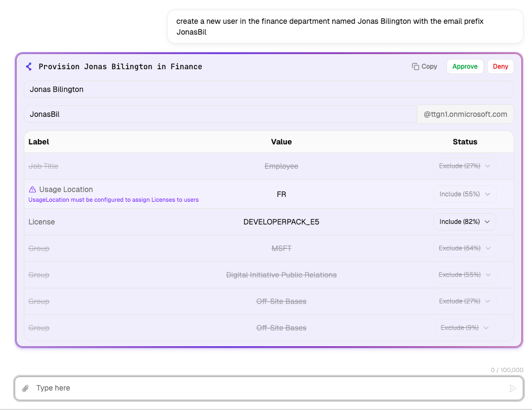Click the DEVELOPERPACK_E5 license value
The height and width of the screenshot is (410, 532).
(x=281, y=222)
